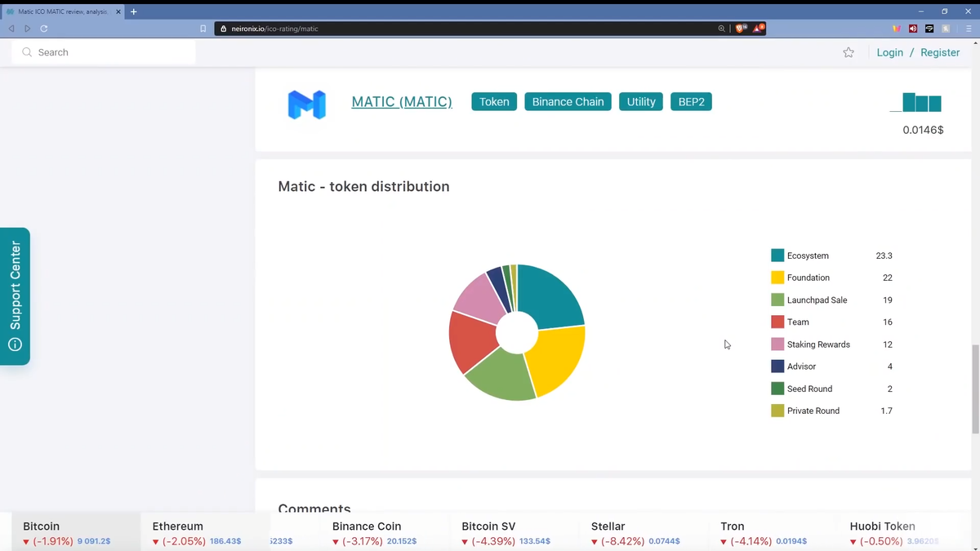The height and width of the screenshot is (551, 980).
Task: Click the Token tag
Action: click(x=494, y=102)
